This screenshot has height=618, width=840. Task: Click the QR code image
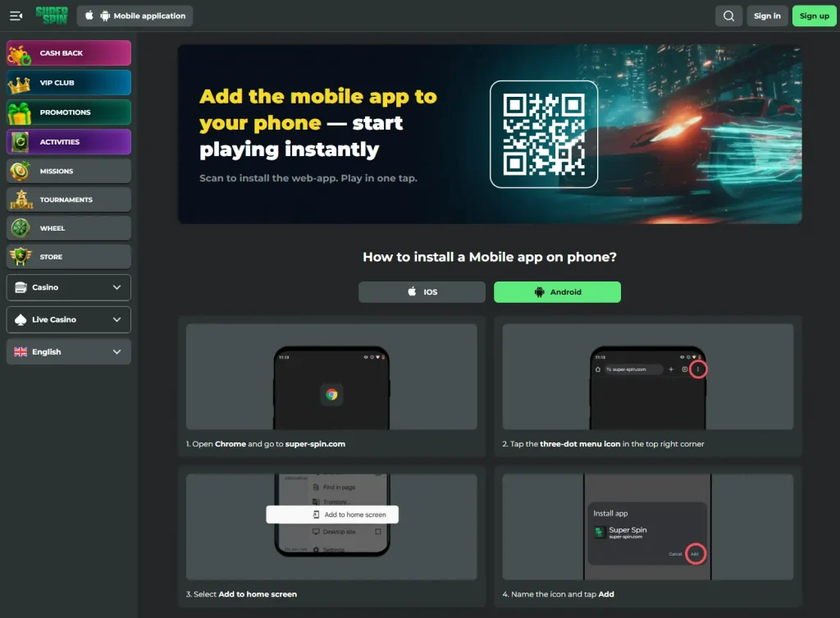click(x=544, y=134)
